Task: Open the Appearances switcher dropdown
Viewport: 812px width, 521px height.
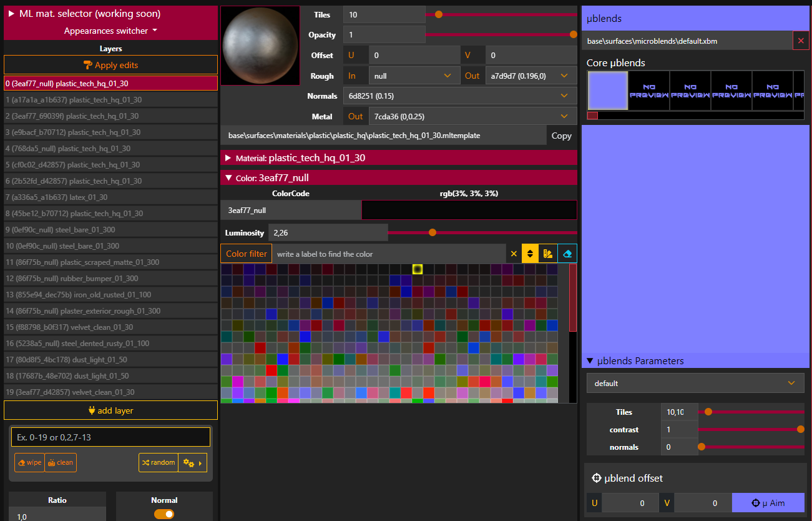Action: click(110, 31)
